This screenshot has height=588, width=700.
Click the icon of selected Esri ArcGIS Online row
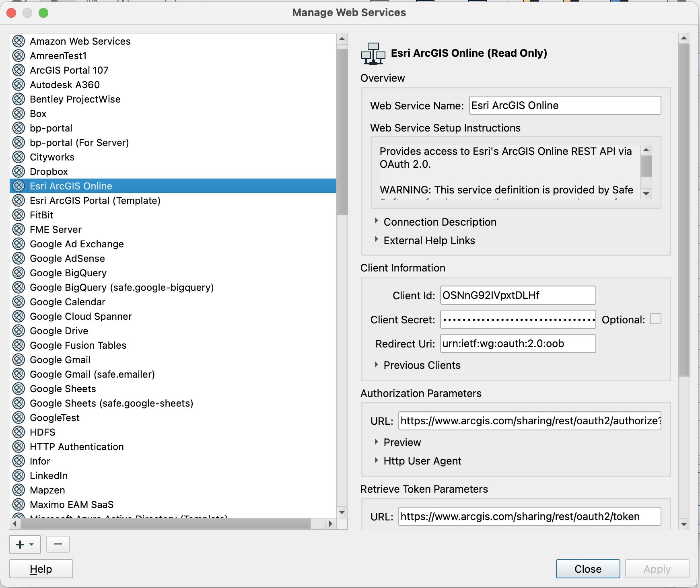pyautogui.click(x=19, y=186)
